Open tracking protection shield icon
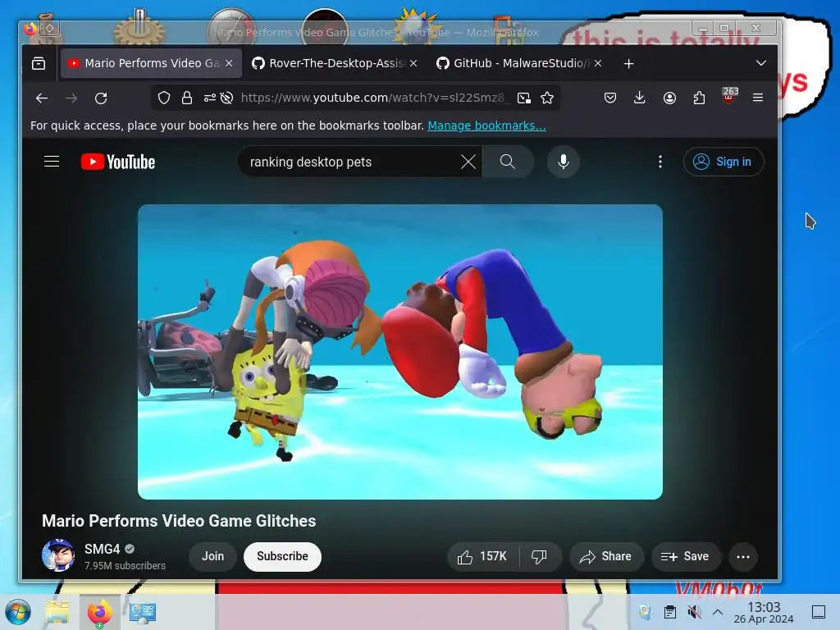Image resolution: width=840 pixels, height=630 pixels. point(164,98)
